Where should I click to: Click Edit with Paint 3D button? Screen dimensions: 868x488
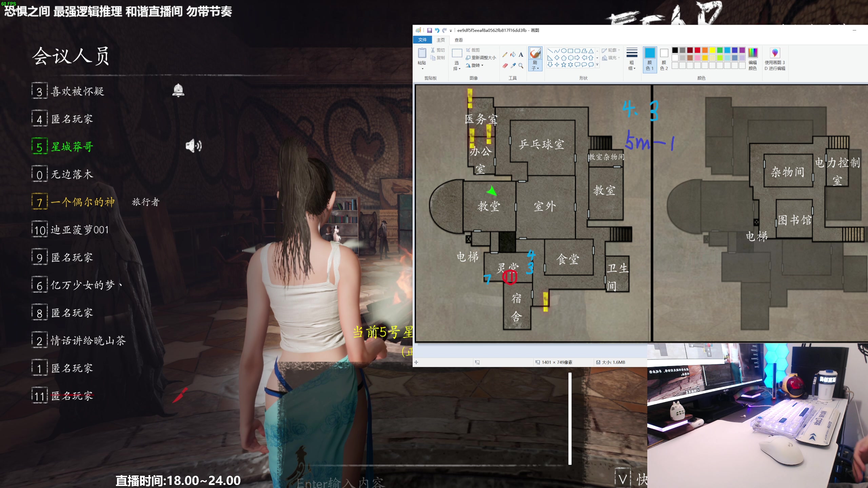click(x=775, y=59)
